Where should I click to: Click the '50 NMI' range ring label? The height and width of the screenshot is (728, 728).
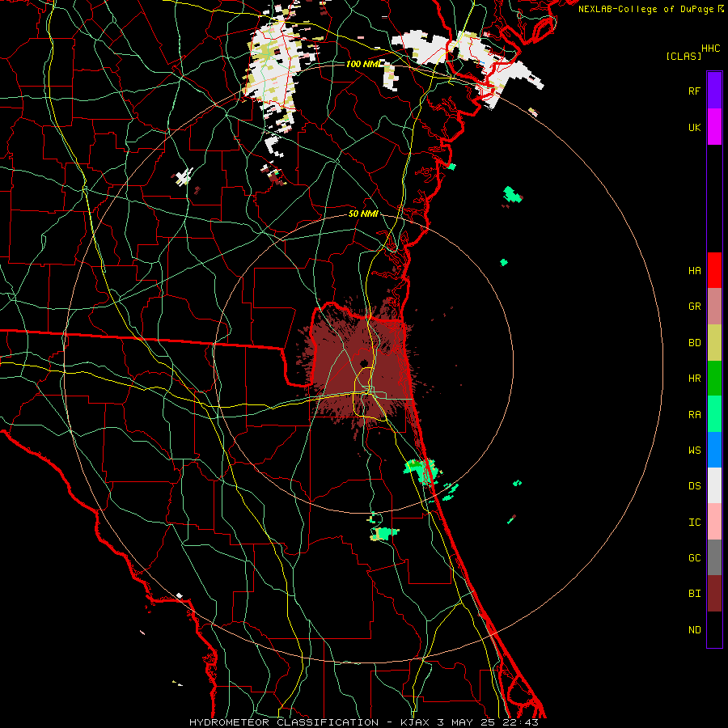363,214
